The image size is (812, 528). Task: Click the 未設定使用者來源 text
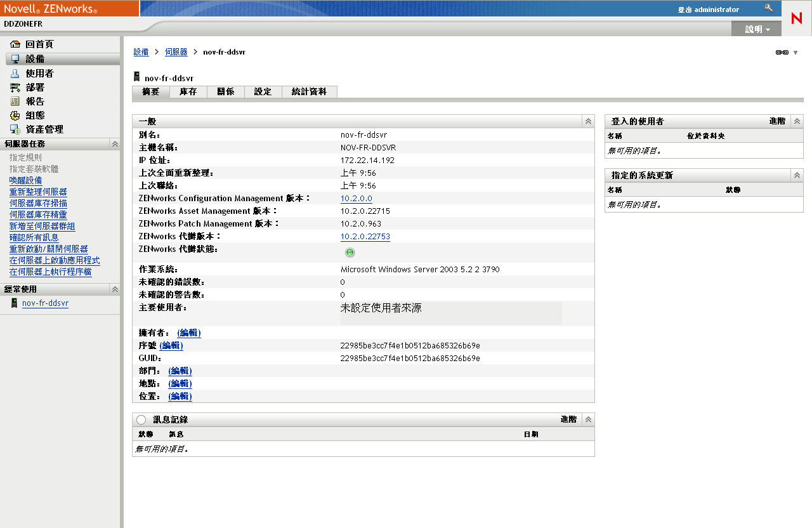pyautogui.click(x=381, y=308)
